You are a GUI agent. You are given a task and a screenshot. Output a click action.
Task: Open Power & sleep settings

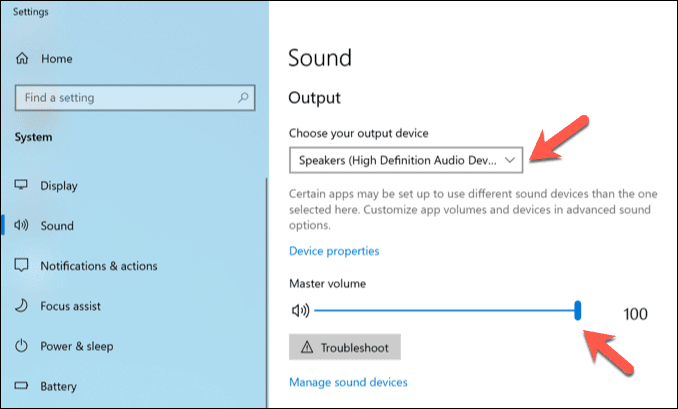(x=76, y=346)
